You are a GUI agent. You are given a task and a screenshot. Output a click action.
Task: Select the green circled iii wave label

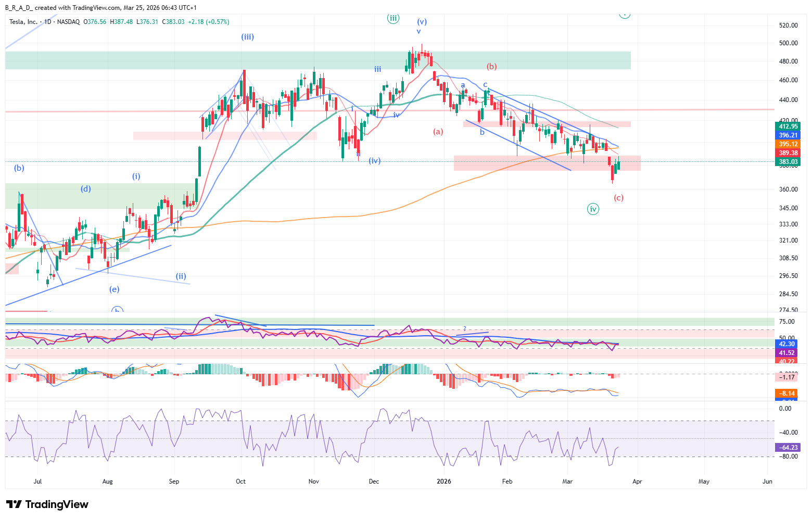point(393,18)
